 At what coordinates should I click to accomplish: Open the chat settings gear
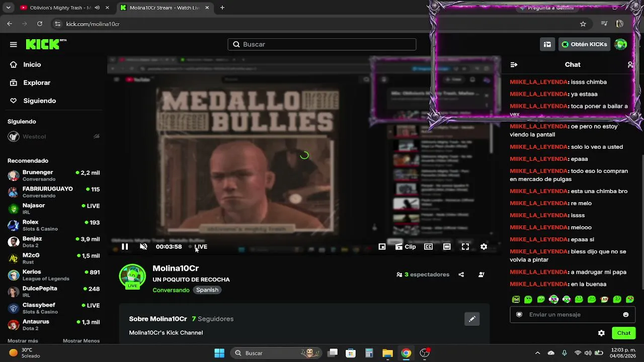(601, 333)
